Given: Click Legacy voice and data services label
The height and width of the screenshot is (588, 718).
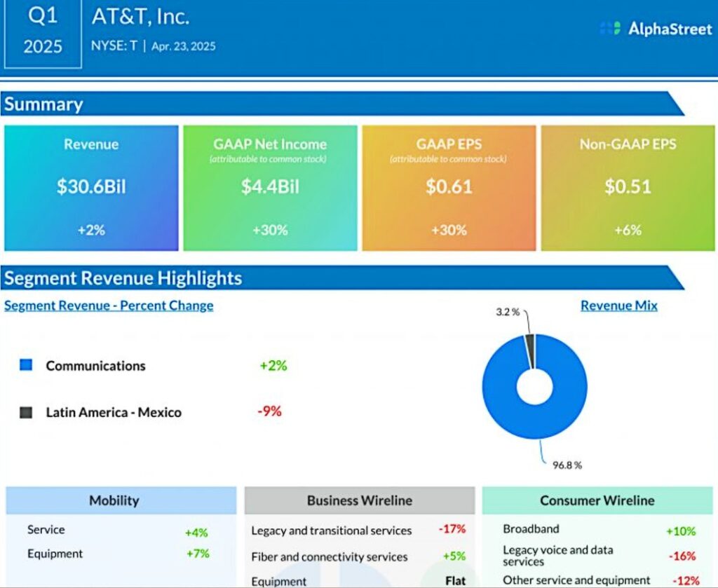Looking at the screenshot, I should 557,556.
